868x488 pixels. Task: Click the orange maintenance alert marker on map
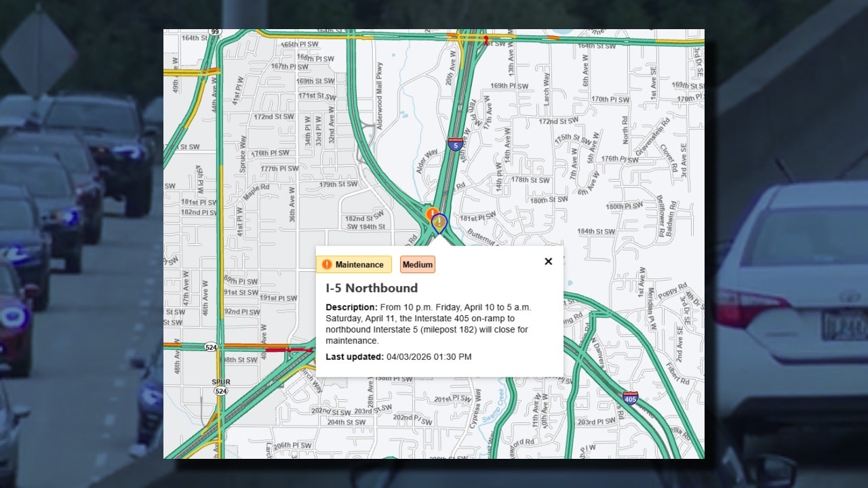click(431, 213)
